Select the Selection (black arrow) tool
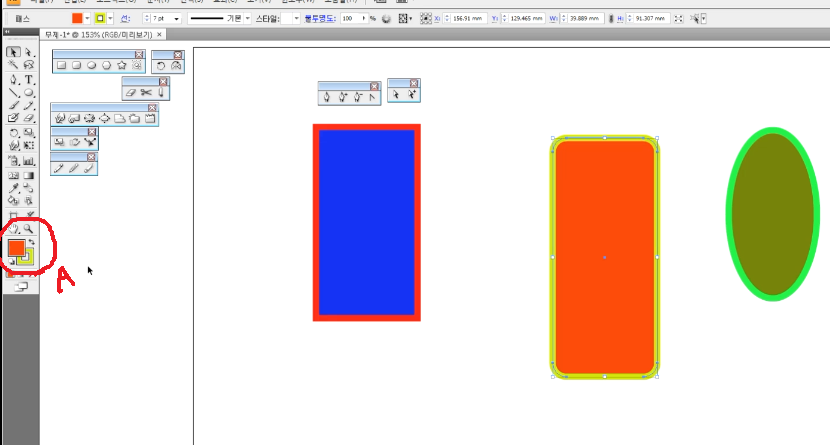 point(13,52)
